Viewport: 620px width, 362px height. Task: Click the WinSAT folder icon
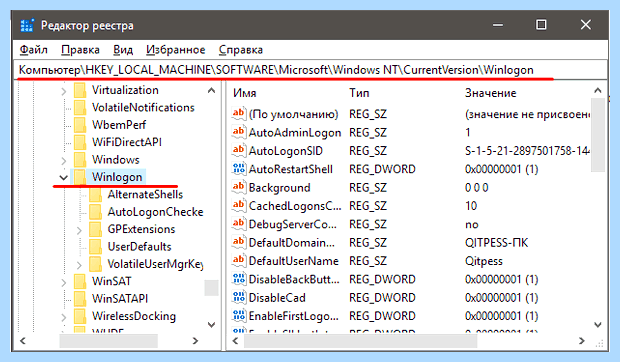pyautogui.click(x=80, y=281)
